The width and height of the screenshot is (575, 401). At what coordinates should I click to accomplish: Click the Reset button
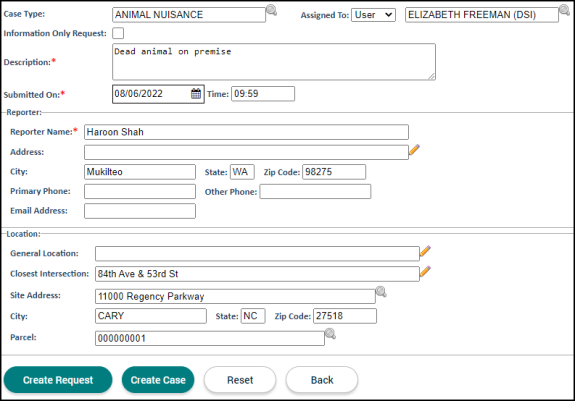240,380
